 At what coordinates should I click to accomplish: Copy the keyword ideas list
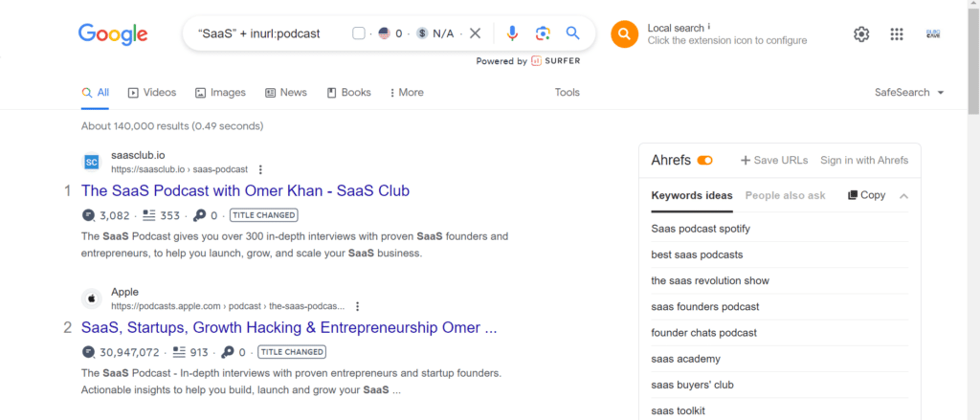(x=866, y=195)
